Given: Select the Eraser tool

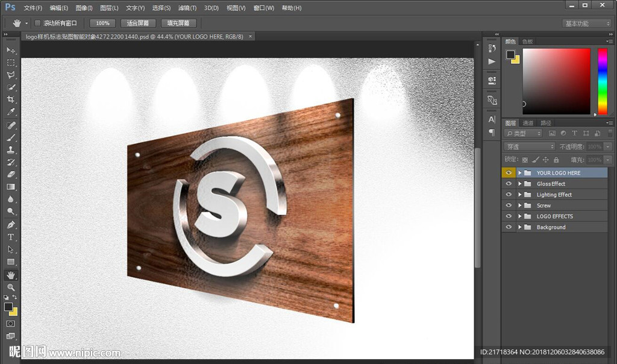Looking at the screenshot, I should pyautogui.click(x=11, y=174).
